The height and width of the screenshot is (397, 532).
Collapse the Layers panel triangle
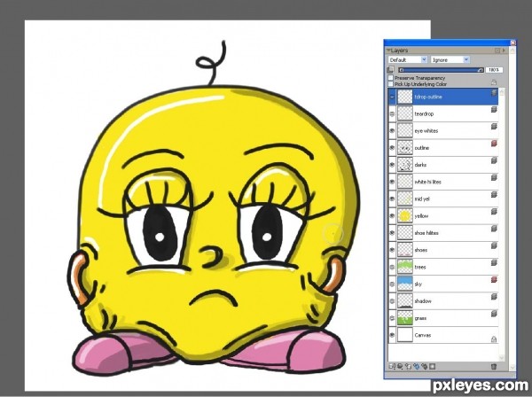388,51
